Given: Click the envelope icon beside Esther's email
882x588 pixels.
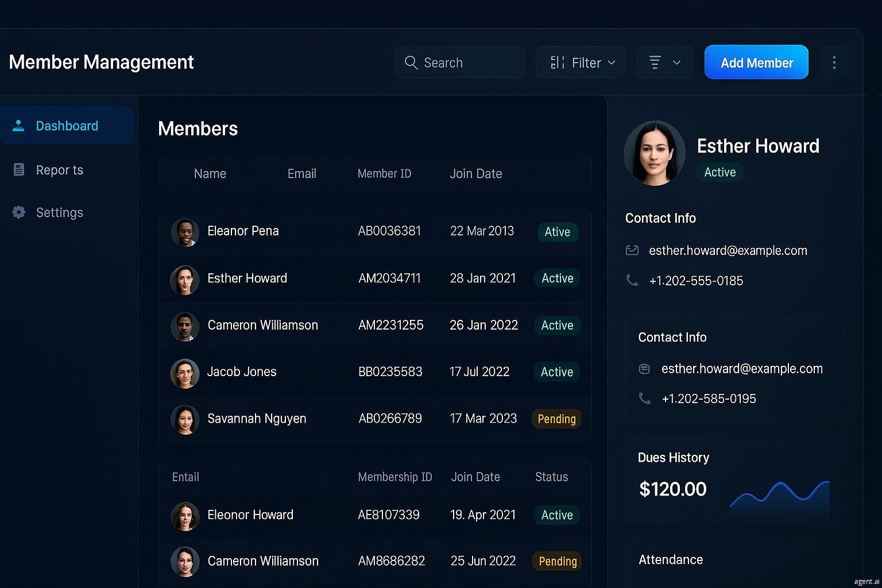Looking at the screenshot, I should [632, 250].
